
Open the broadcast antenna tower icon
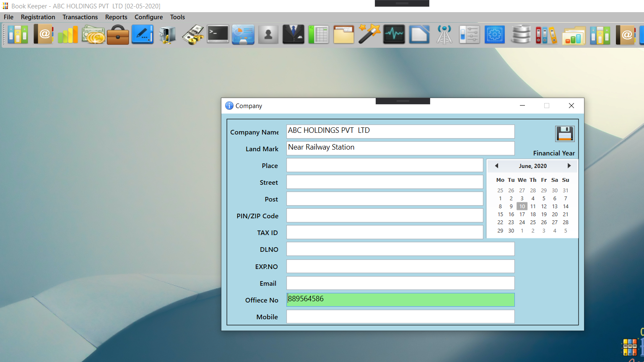pos(444,35)
